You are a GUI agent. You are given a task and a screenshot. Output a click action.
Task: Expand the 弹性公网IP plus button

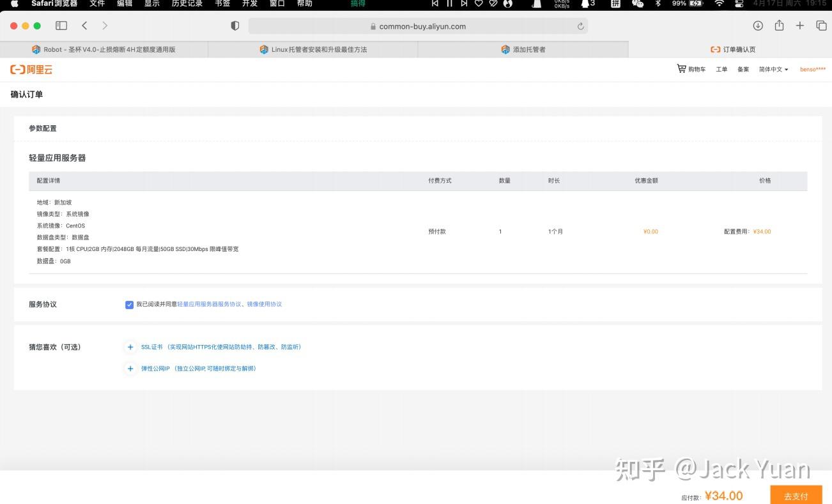pos(130,369)
